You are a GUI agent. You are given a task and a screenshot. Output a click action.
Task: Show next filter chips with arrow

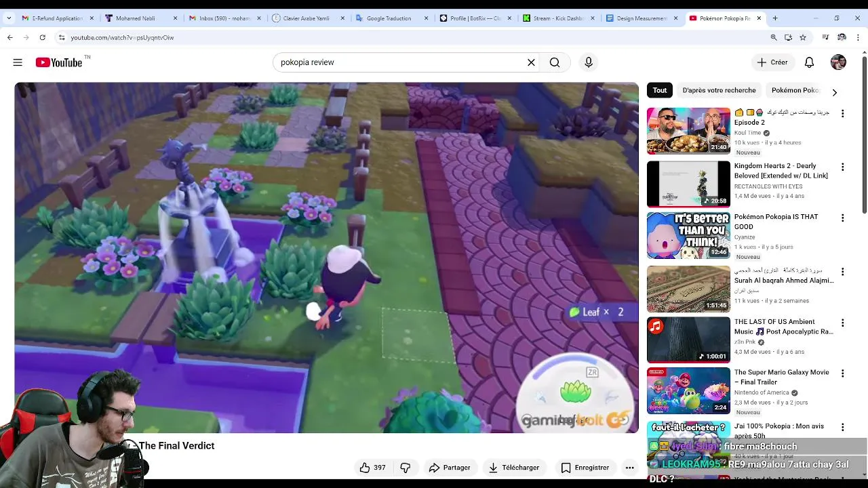coord(834,92)
